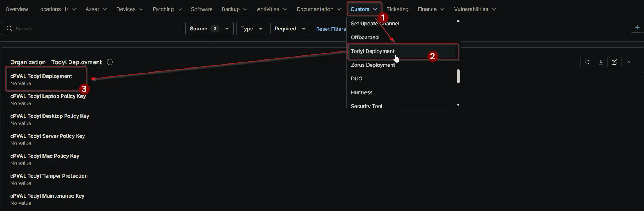Click the cPVAL Todyl Desktop Policy Key field

[x=50, y=120]
